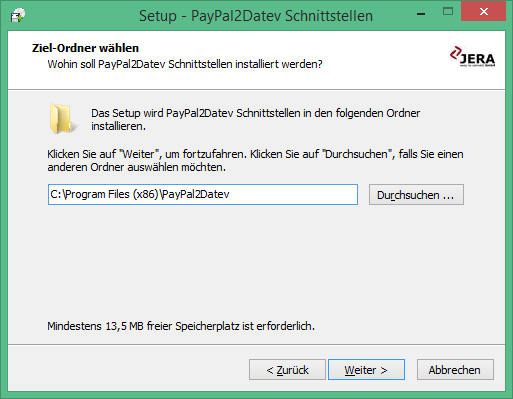Click empty area below the path field
The width and height of the screenshot is (513, 399).
(255, 260)
